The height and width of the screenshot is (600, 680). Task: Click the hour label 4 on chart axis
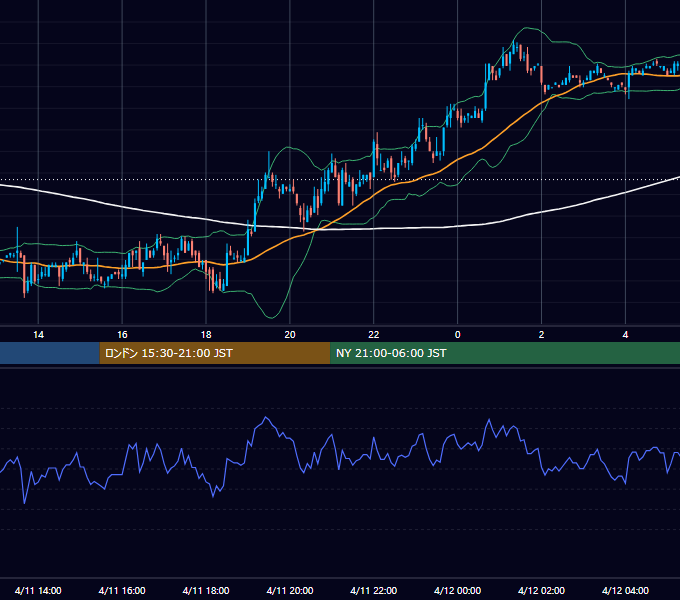point(625,335)
